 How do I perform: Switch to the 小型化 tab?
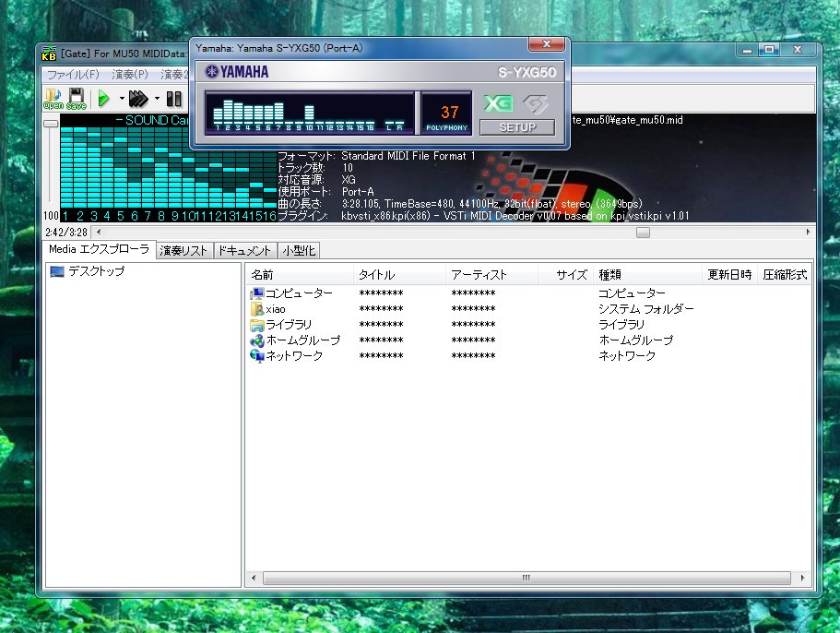[299, 251]
